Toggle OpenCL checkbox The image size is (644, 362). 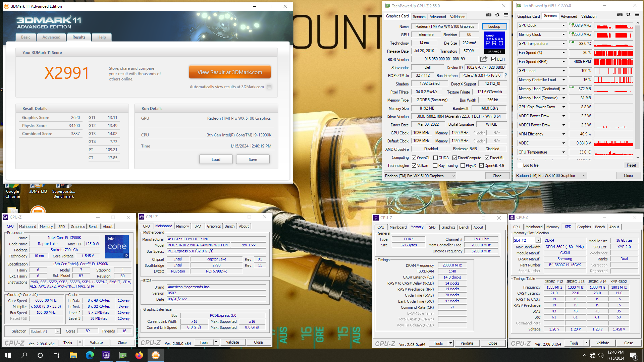click(414, 158)
